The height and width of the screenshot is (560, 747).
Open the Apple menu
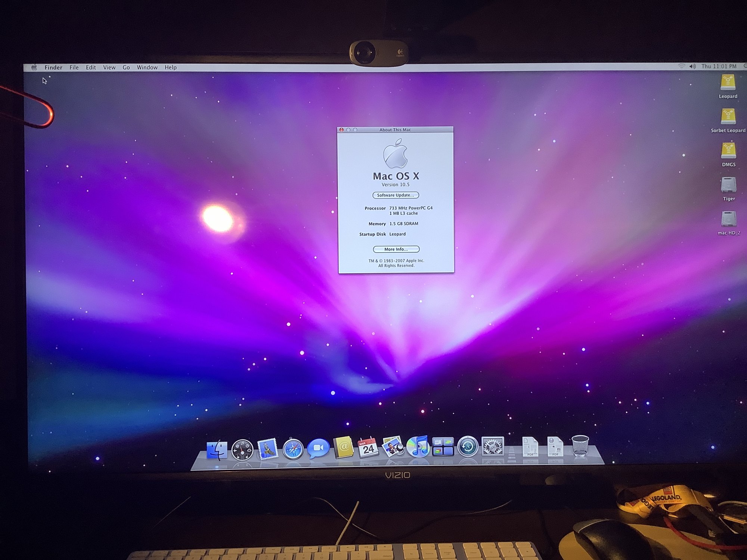[34, 68]
